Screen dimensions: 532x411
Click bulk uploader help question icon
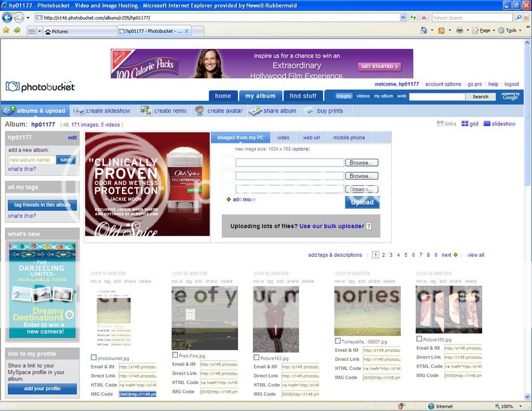pyautogui.click(x=369, y=226)
